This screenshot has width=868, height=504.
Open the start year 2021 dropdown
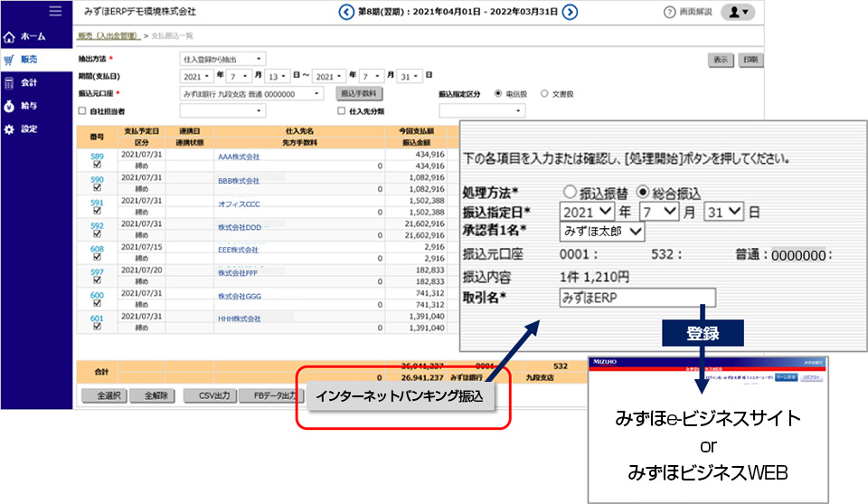coord(196,76)
